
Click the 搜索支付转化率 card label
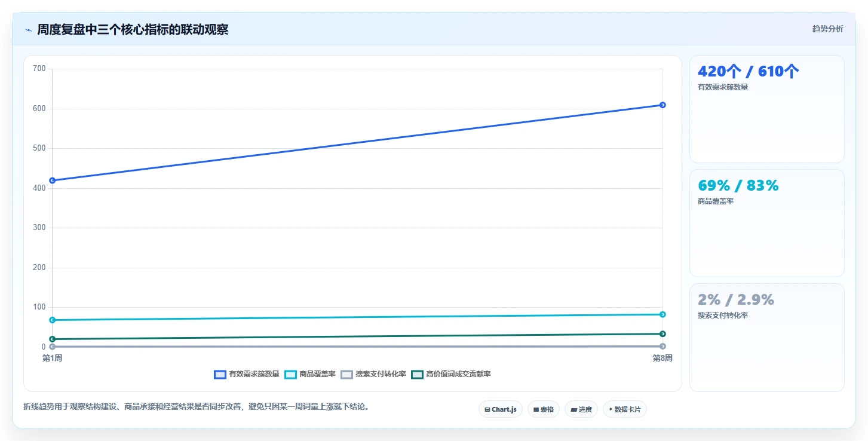pos(723,316)
